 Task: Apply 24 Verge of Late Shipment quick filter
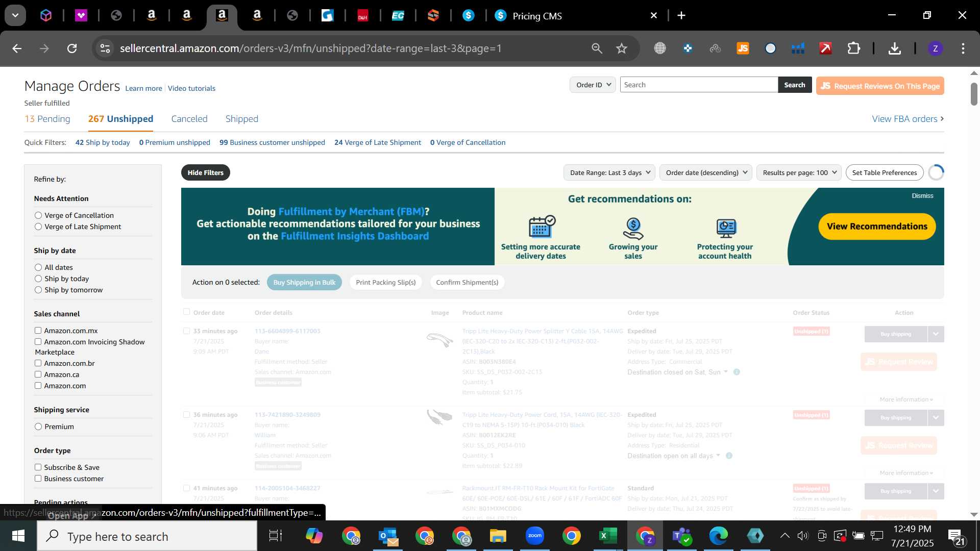point(378,142)
